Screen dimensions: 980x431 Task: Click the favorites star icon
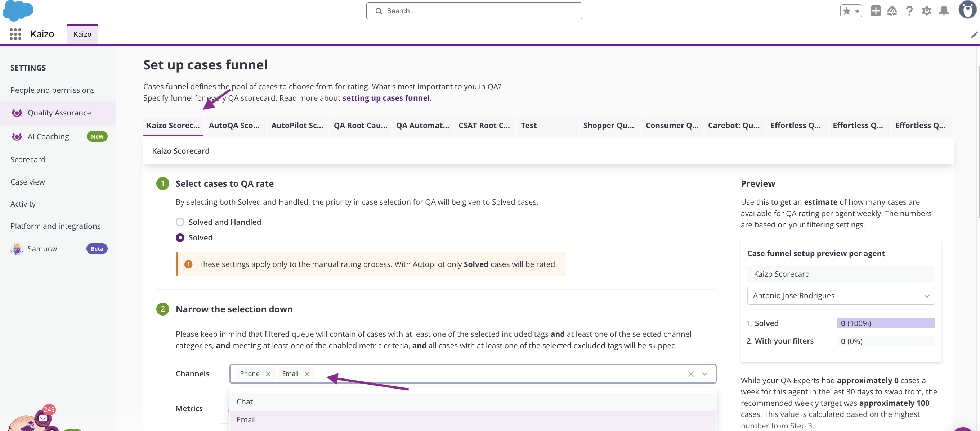point(846,11)
